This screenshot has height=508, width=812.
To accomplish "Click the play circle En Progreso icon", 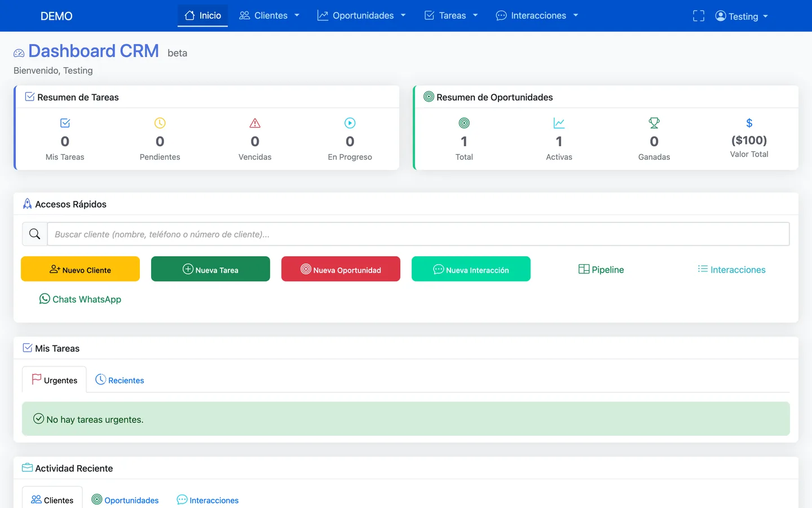I will (x=350, y=123).
